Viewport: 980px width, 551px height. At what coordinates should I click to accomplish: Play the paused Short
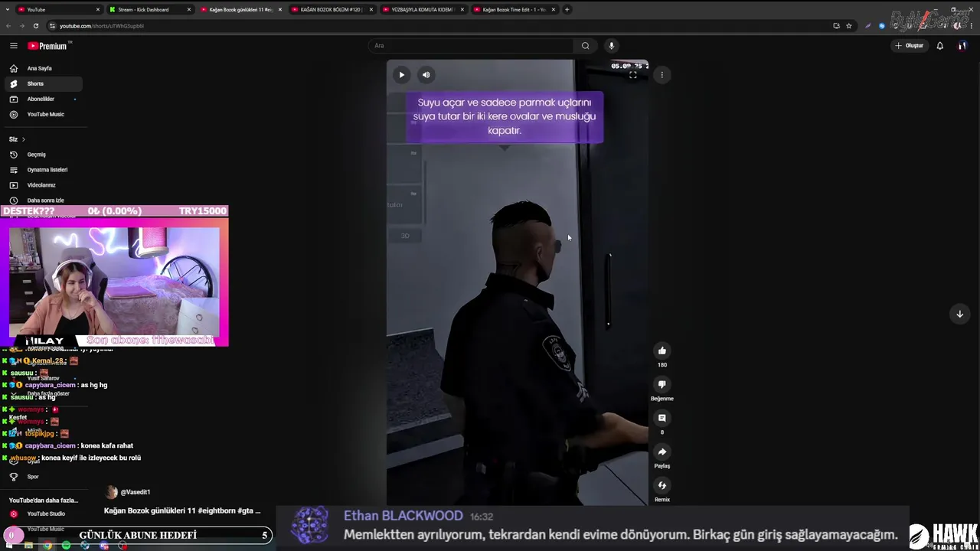click(x=401, y=75)
